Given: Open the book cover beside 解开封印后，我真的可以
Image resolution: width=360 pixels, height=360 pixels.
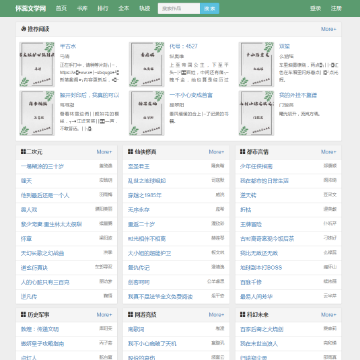Looking at the screenshot, I should 37,113.
